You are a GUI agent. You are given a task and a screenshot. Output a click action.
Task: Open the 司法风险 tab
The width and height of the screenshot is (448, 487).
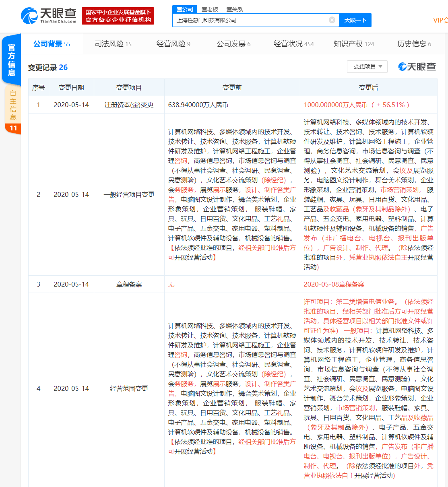tap(113, 44)
